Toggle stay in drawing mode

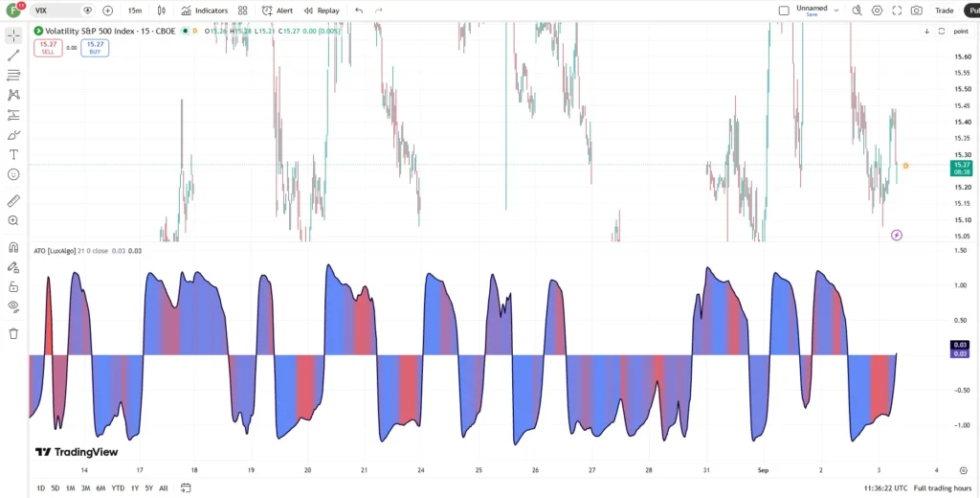click(13, 267)
